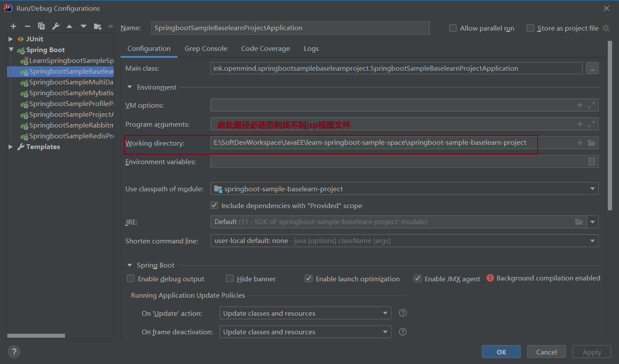Image resolution: width=619 pixels, height=364 pixels.
Task: Click the Copy Configuration icon
Action: [x=41, y=27]
